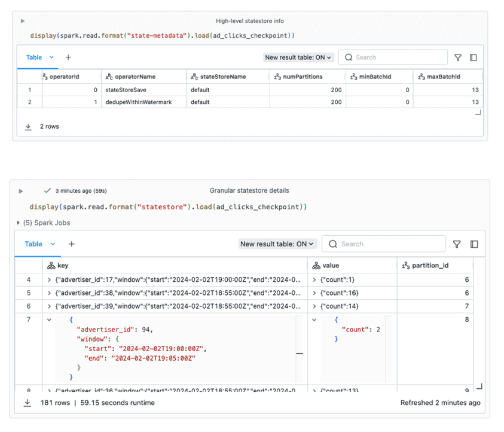Click the green success checkmark
The height and width of the screenshot is (432, 504).
click(48, 190)
